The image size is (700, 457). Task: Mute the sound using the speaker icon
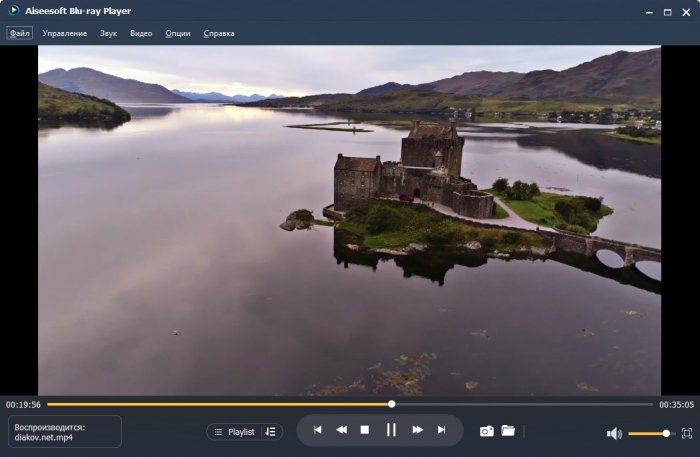[x=613, y=433]
